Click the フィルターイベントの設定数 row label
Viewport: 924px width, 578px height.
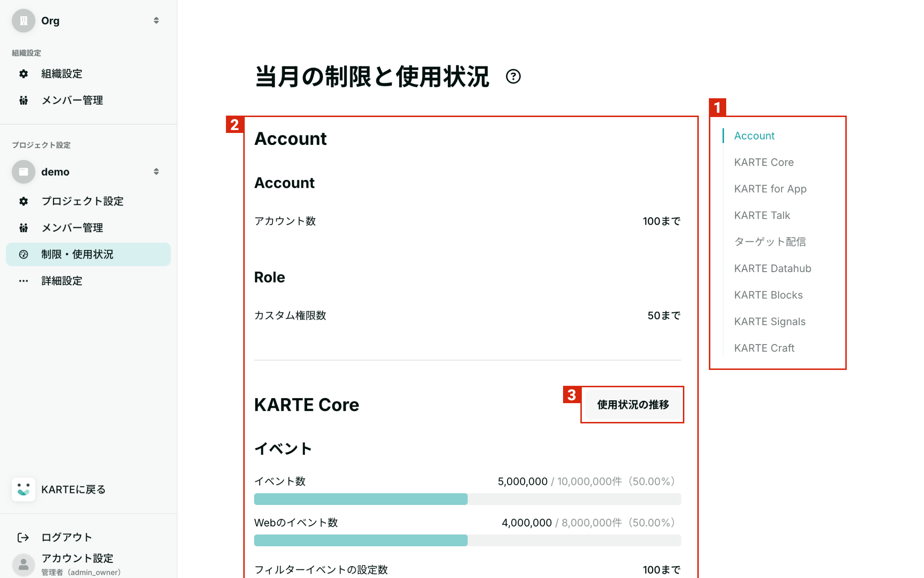321,570
